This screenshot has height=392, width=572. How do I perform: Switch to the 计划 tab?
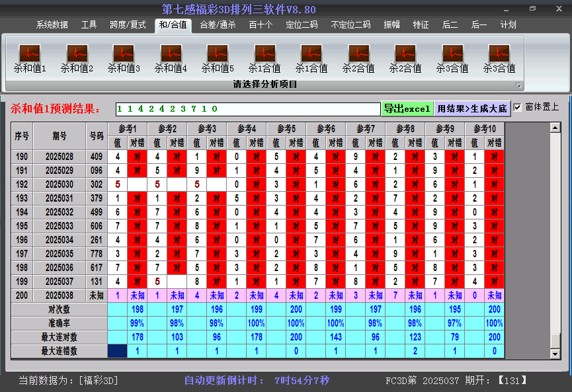tap(508, 25)
